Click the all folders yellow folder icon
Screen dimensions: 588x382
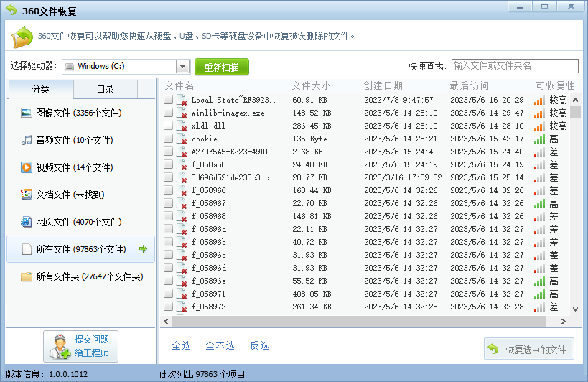27,276
